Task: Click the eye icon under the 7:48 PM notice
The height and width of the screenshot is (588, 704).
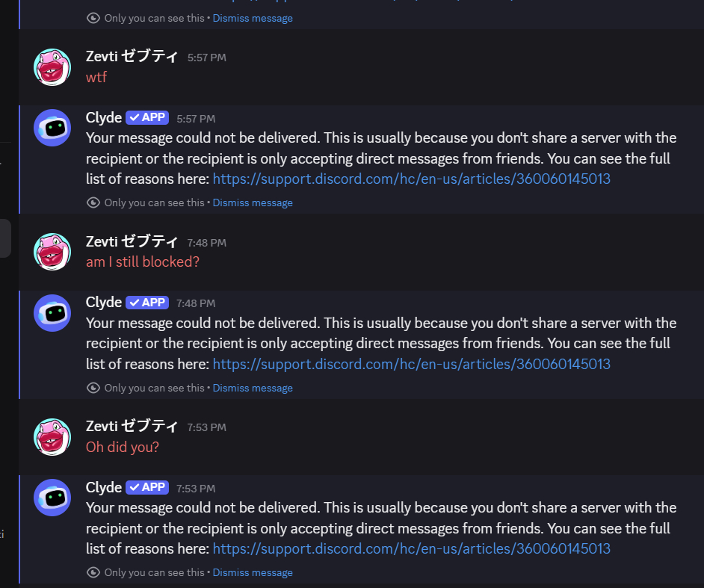Action: [93, 388]
